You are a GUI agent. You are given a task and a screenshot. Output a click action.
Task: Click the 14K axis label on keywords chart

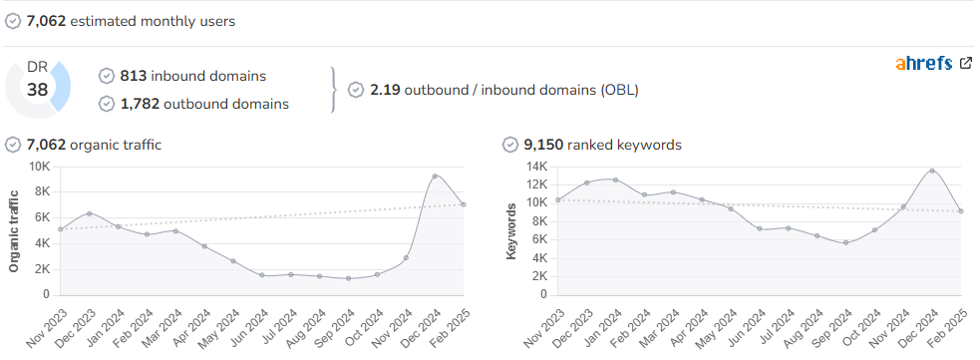(x=536, y=167)
